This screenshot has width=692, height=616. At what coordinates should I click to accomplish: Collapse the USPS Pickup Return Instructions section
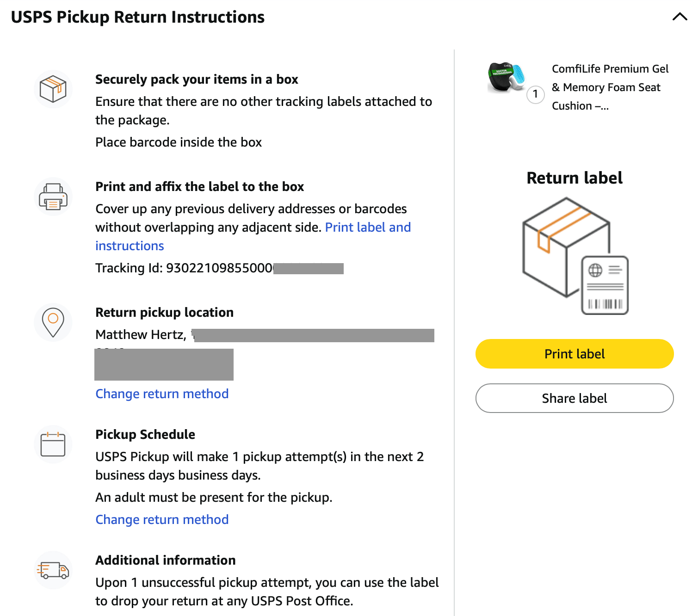pyautogui.click(x=680, y=17)
